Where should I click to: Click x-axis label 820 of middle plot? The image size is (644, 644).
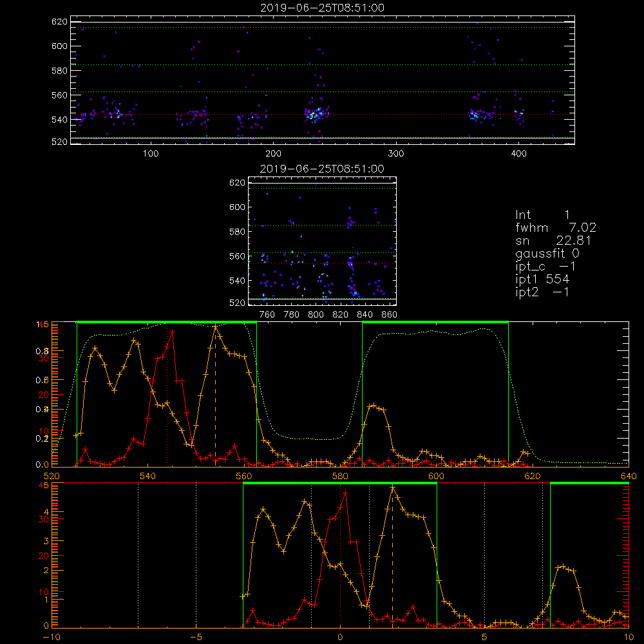click(x=341, y=315)
